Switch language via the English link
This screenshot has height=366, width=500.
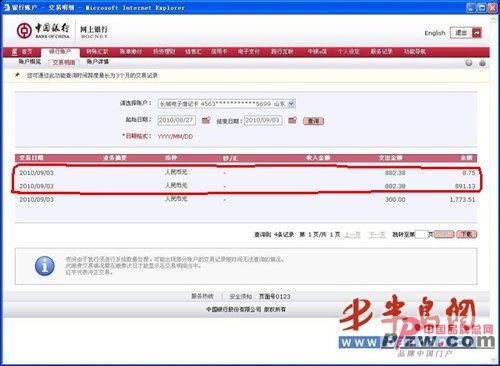tap(435, 33)
